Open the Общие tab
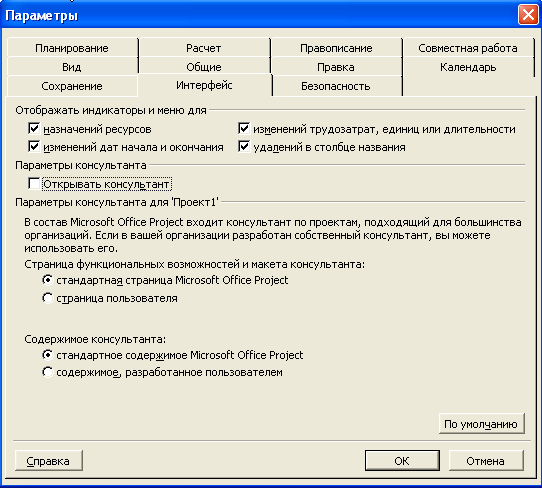 tap(204, 67)
